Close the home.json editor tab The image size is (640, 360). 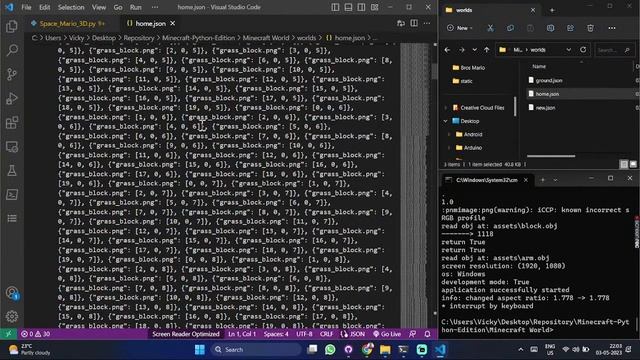tap(173, 24)
